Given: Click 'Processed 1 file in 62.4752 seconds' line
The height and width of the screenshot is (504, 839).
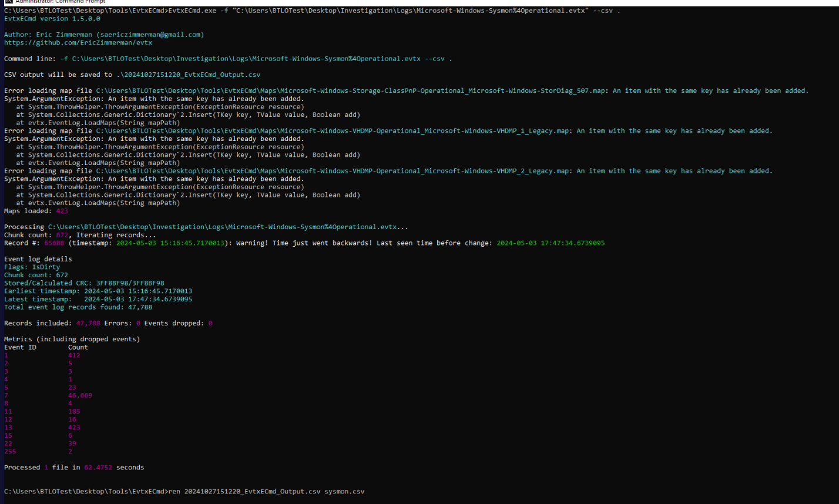Looking at the screenshot, I should pos(74,467).
